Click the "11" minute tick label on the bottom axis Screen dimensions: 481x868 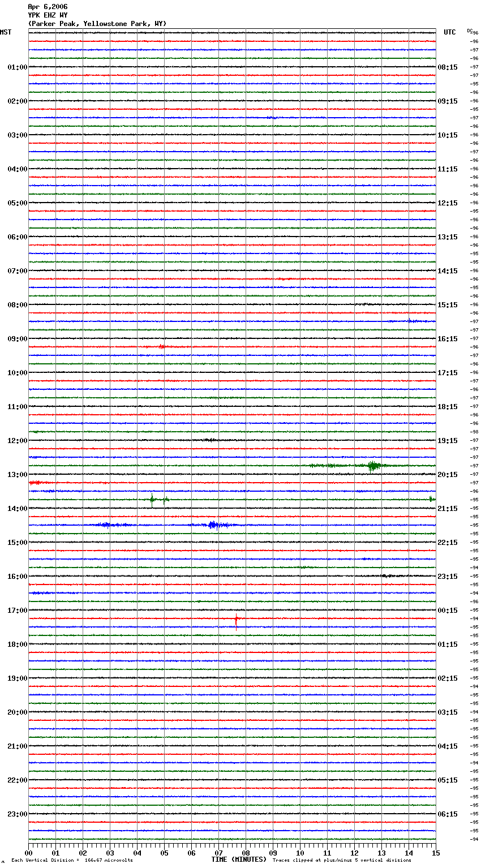click(327, 853)
